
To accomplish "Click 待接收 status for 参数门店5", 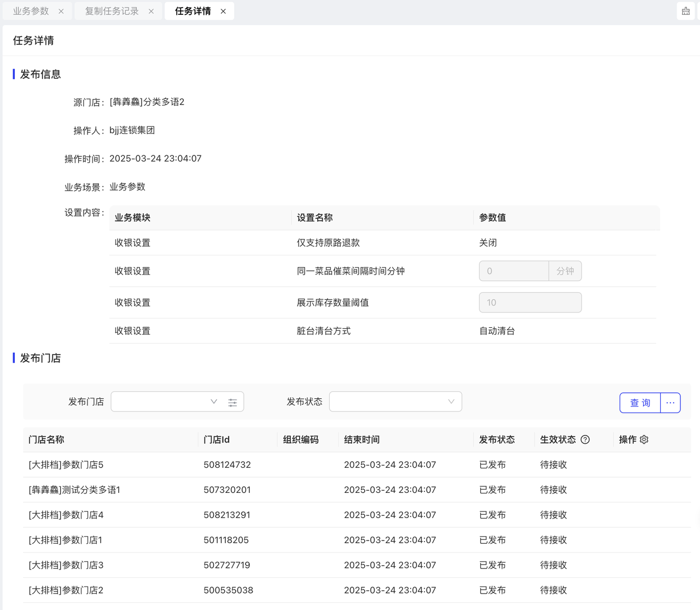I will (x=553, y=465).
